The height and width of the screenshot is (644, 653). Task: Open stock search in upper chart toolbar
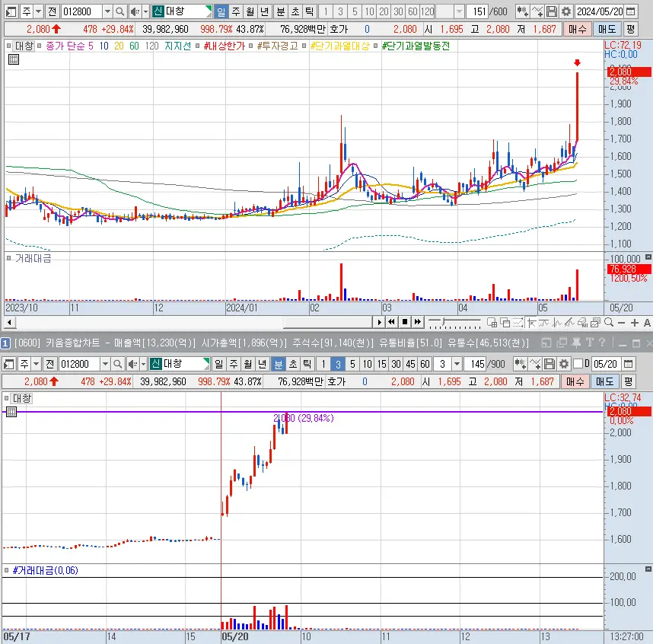[x=120, y=11]
